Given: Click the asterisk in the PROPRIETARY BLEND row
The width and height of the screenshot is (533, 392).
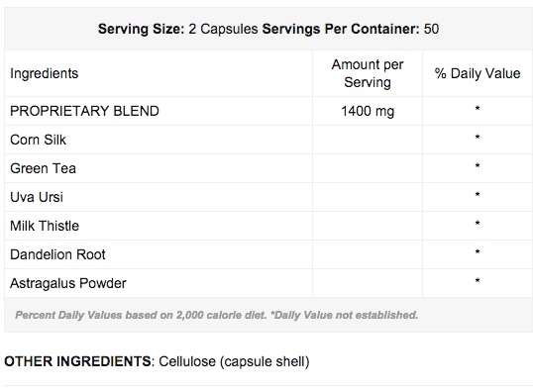Looking at the screenshot, I should pyautogui.click(x=478, y=109).
